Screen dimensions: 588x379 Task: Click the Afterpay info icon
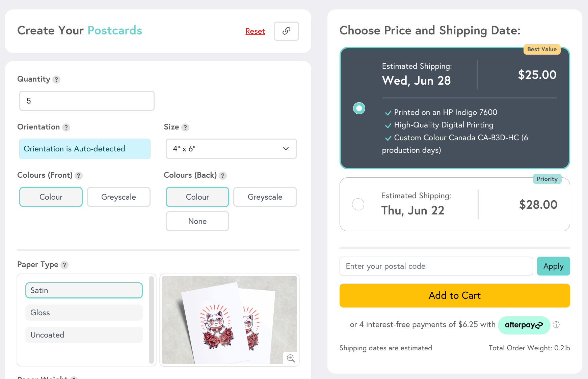[x=557, y=325]
